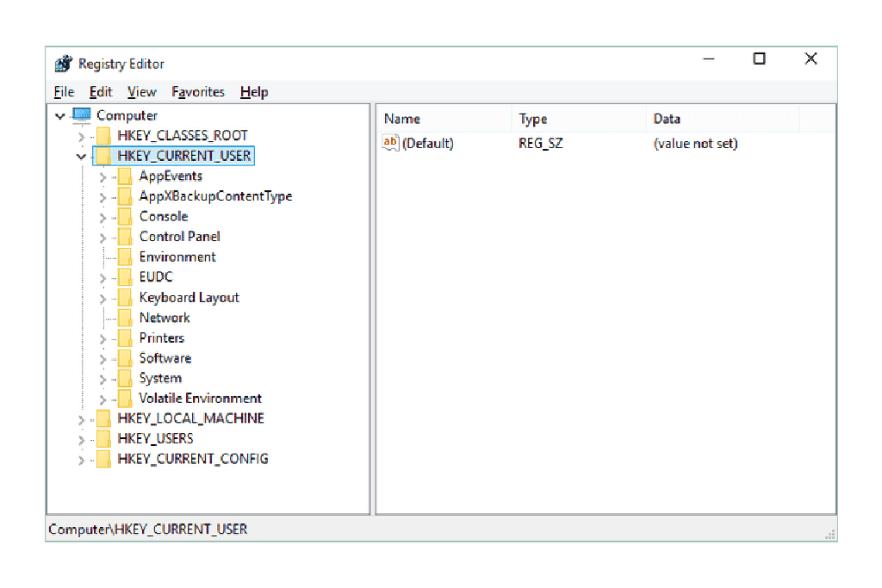This screenshot has width=882, height=588.
Task: Open the File menu
Action: click(64, 92)
